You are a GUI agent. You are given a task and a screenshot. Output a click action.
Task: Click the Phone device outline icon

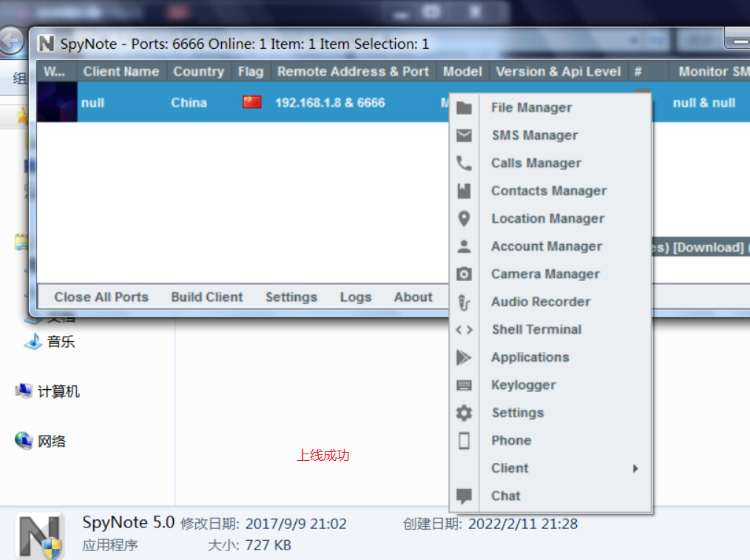464,440
